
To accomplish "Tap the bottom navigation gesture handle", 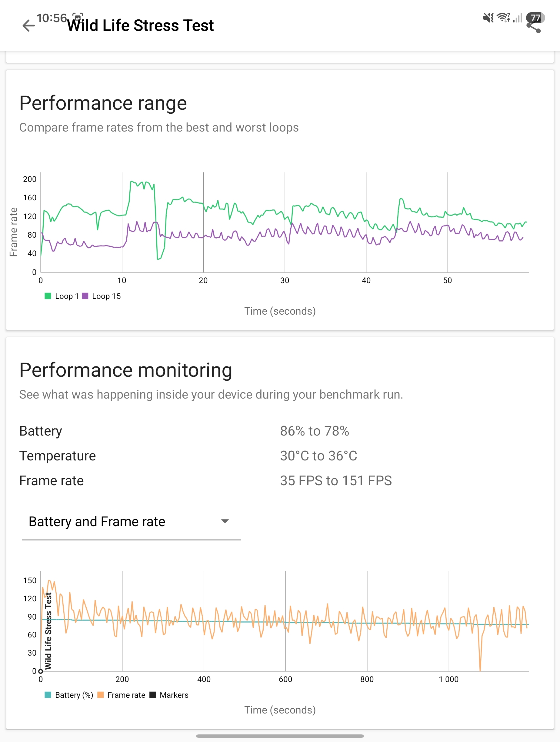I will (x=280, y=736).
